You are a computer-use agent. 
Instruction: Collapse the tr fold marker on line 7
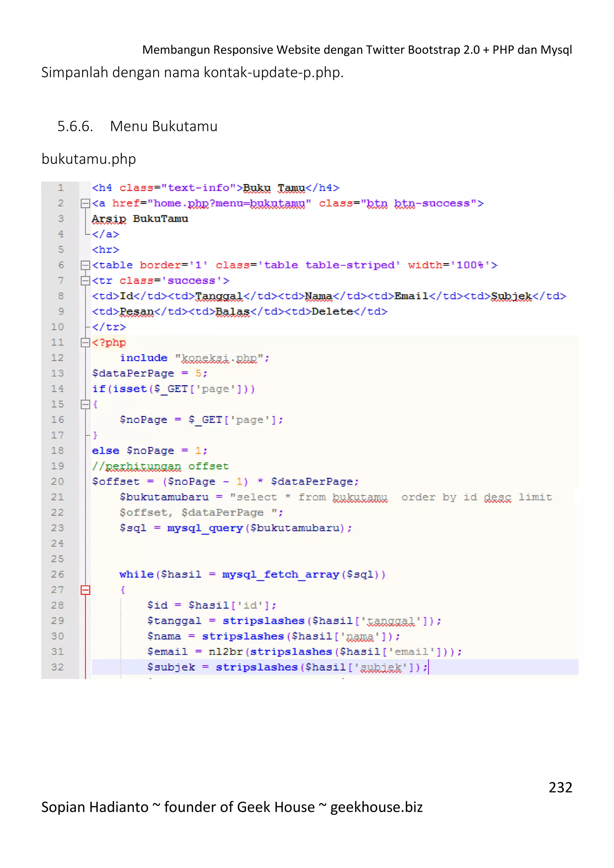click(85, 281)
